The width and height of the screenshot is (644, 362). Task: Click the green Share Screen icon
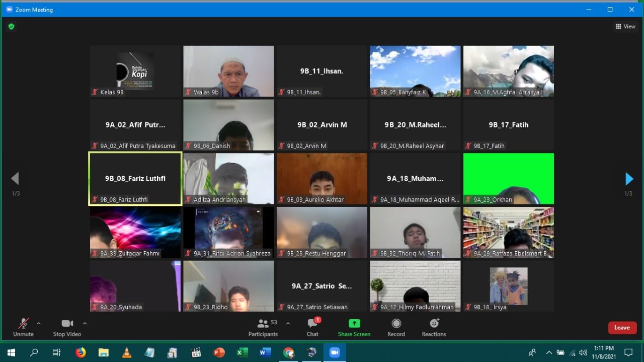(354, 324)
